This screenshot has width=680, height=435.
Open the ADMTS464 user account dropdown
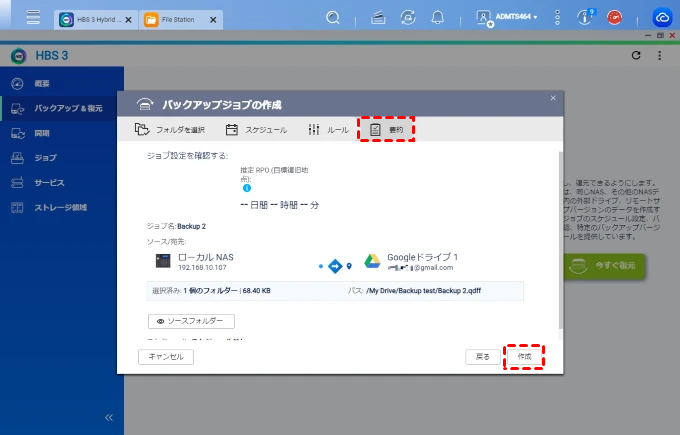517,17
